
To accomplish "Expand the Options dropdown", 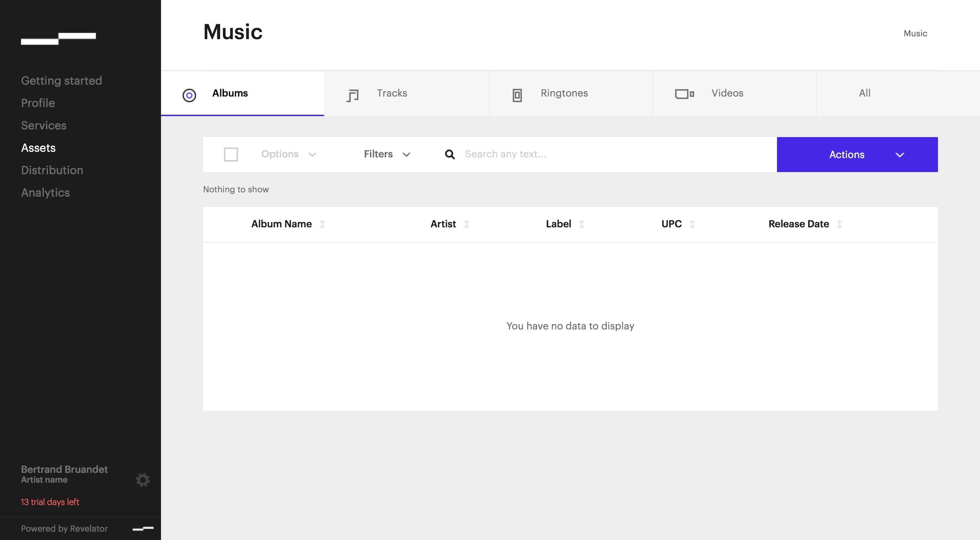I will (x=289, y=154).
